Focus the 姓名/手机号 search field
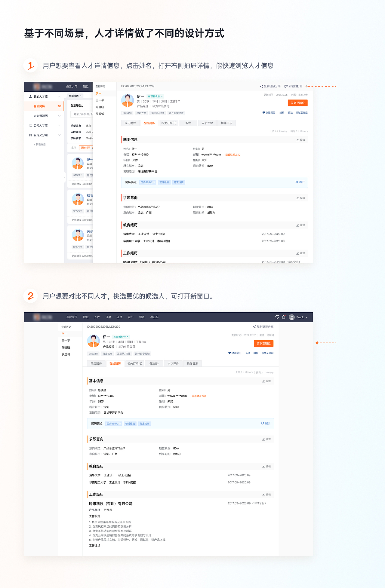This screenshot has height=588, width=385. click(82, 114)
